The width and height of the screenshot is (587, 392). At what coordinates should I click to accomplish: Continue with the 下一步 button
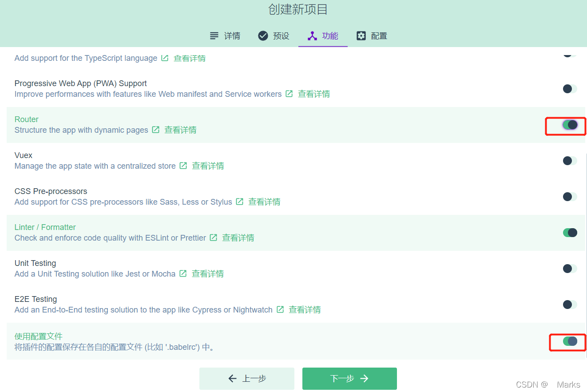349,379
